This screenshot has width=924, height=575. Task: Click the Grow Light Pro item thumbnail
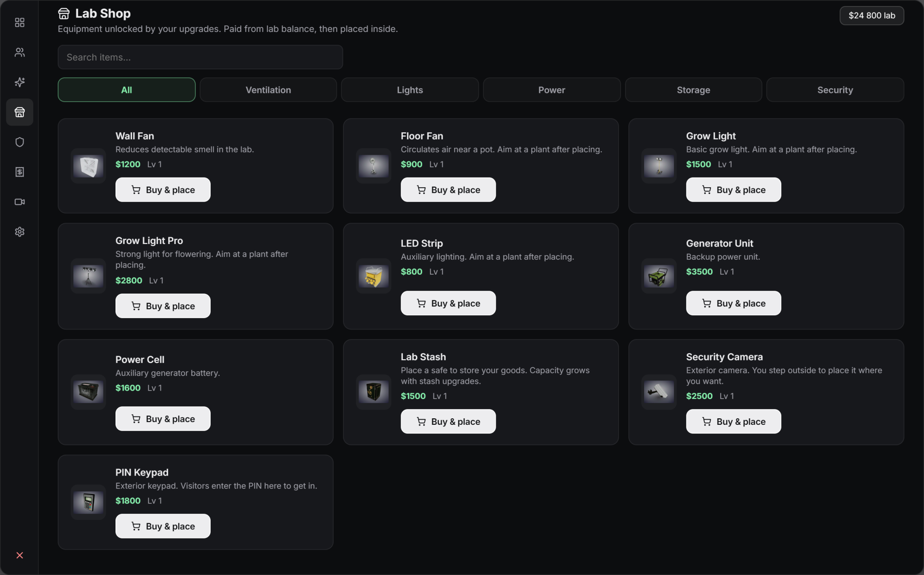coord(88,276)
